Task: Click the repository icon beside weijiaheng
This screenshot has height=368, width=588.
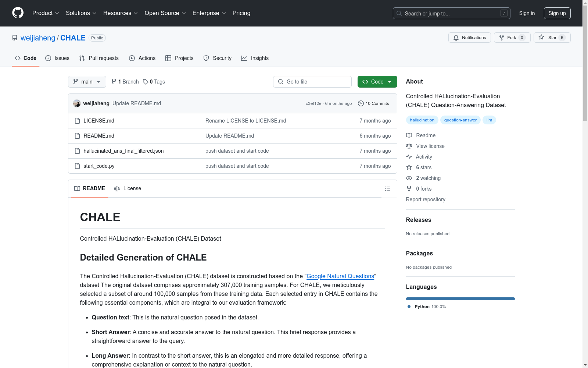Action: pyautogui.click(x=15, y=38)
